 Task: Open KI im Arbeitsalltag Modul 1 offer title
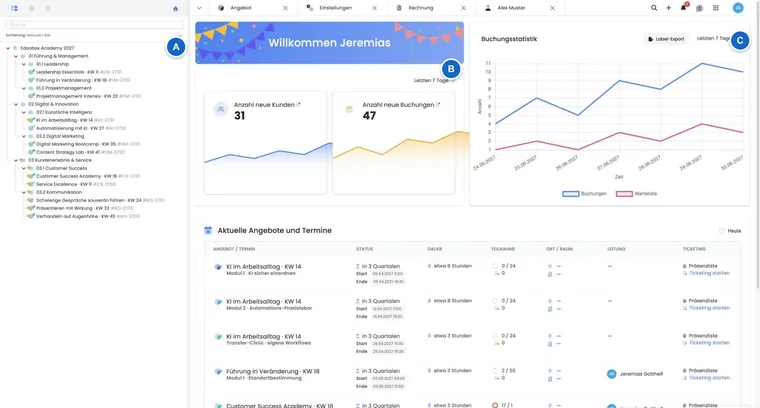pyautogui.click(x=264, y=267)
